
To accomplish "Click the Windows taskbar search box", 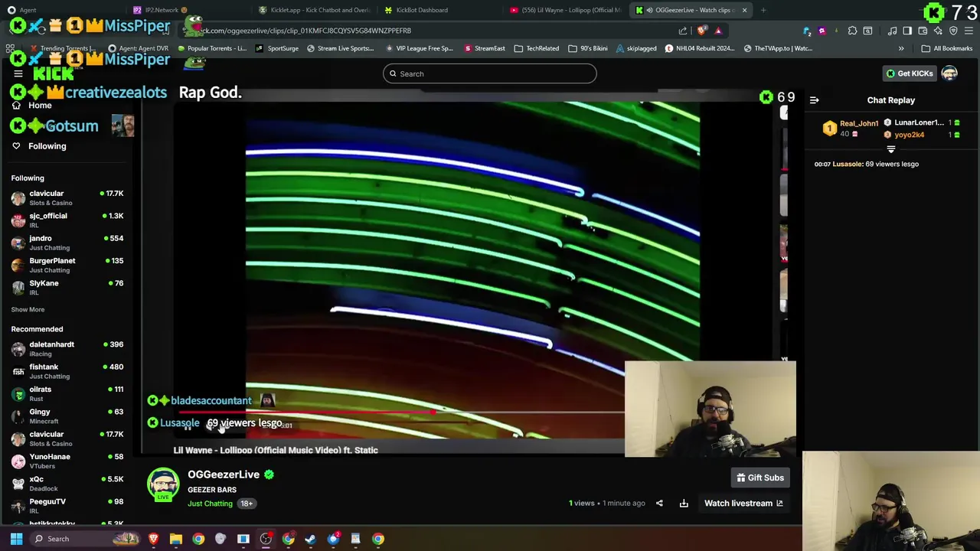I will pyautogui.click(x=84, y=539).
